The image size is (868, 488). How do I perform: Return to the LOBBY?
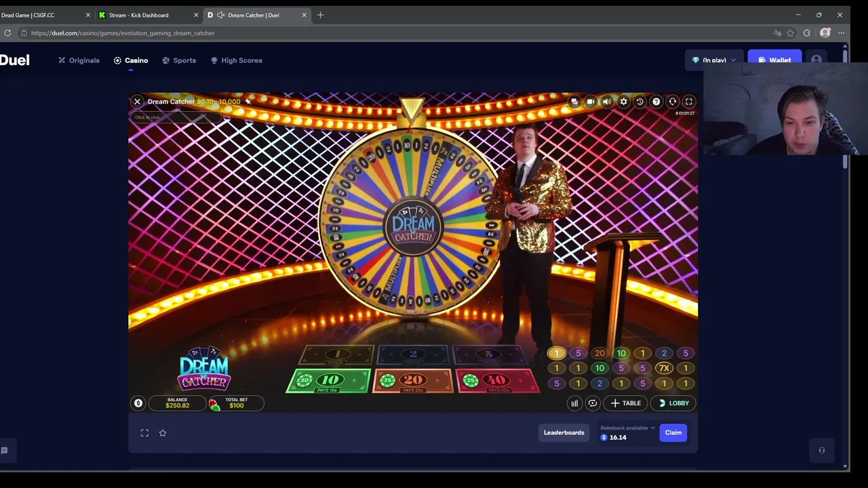point(673,403)
